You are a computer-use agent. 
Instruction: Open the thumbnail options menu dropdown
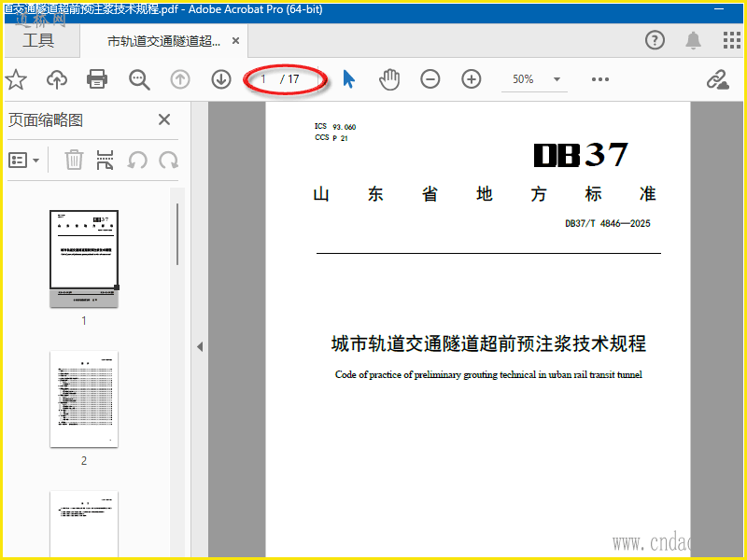tap(24, 161)
